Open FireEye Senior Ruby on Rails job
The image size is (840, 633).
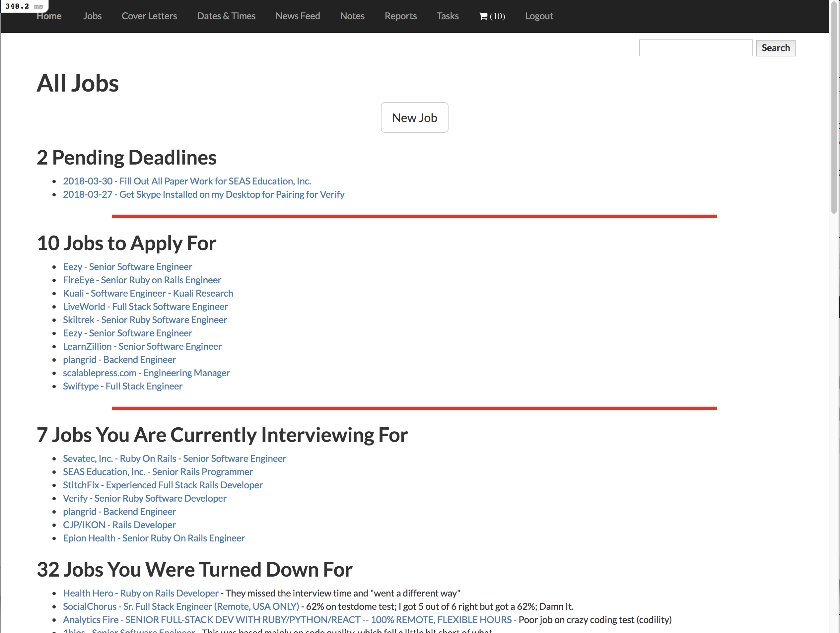(x=142, y=280)
